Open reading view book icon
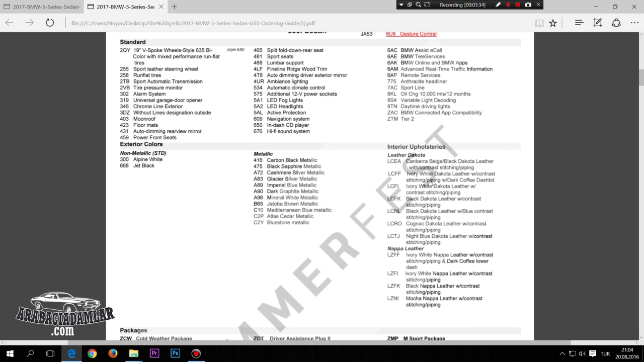This screenshot has height=362, width=644. (x=539, y=23)
